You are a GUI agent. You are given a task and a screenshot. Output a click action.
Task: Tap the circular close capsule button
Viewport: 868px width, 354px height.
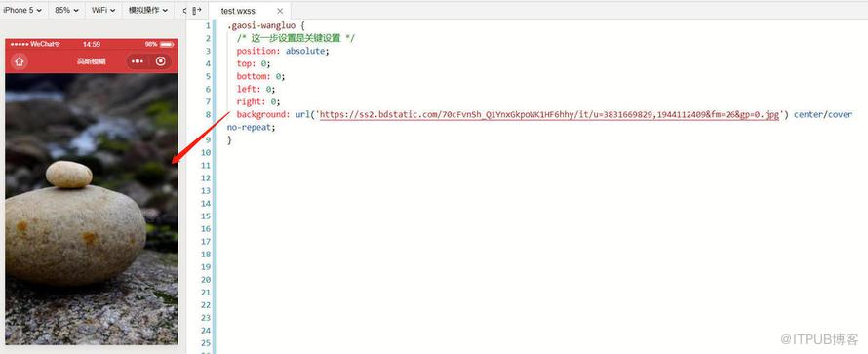click(x=161, y=61)
